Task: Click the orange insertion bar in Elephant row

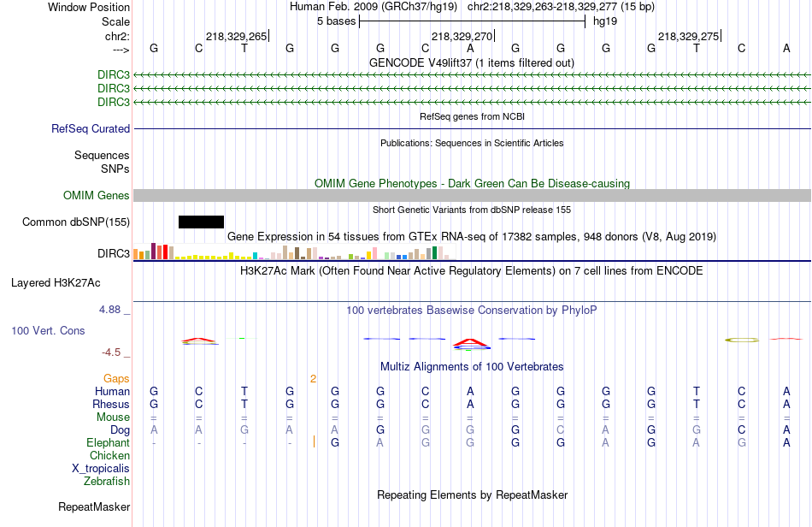Action: coord(314,442)
